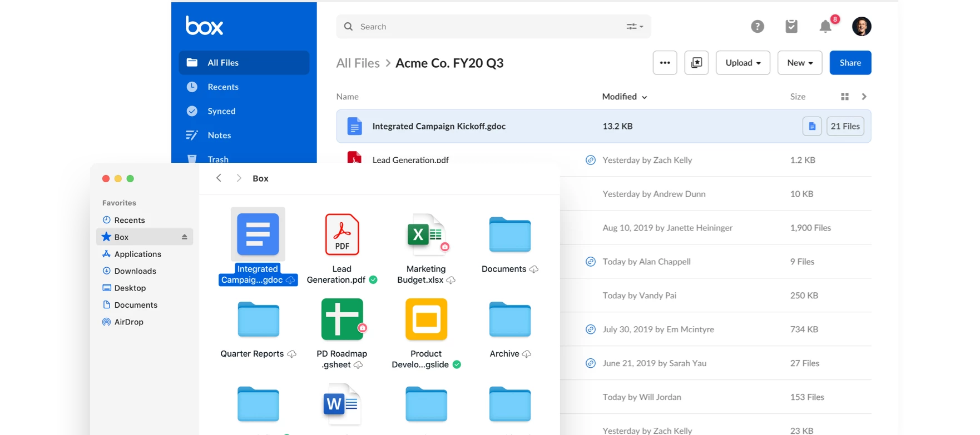Open the more options ellipsis button
The image size is (980, 435).
665,63
